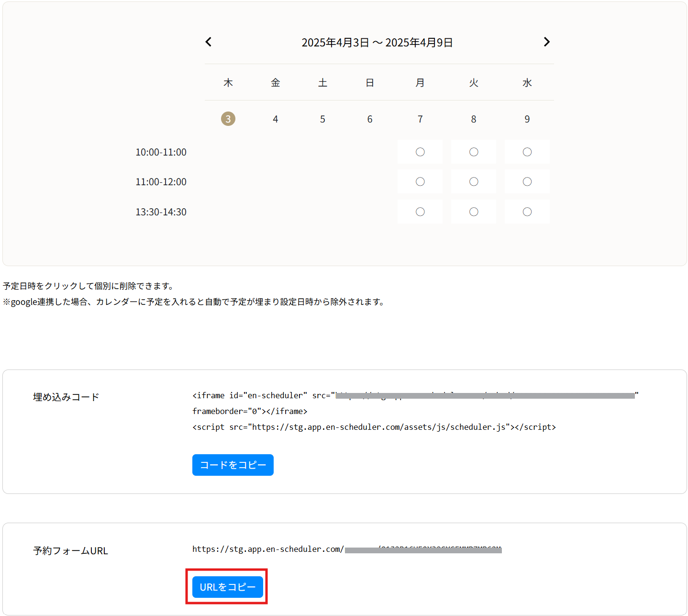The width and height of the screenshot is (688, 616).
Task: Click the highlighted URLをコピー button
Action: 227,587
